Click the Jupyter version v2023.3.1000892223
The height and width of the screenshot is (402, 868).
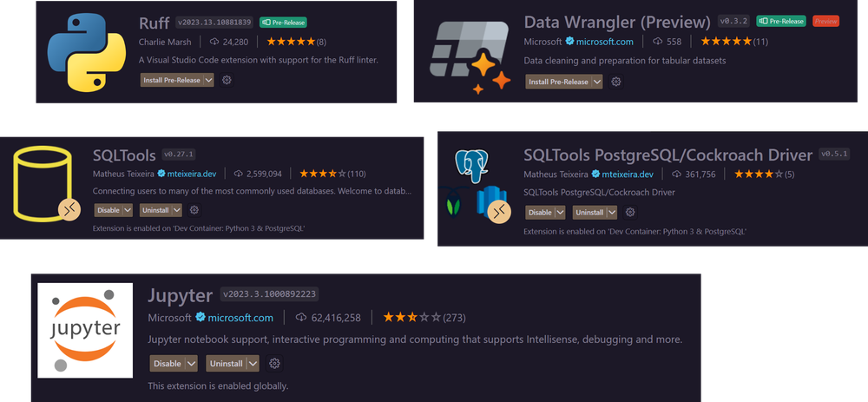(x=270, y=294)
